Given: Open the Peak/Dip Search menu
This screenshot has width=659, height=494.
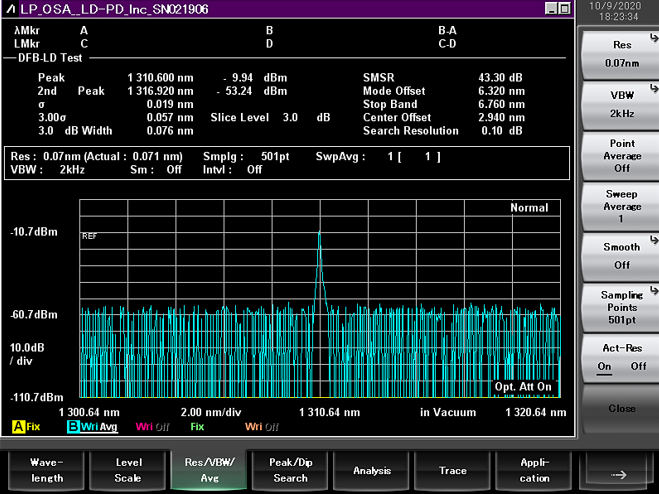Looking at the screenshot, I should [291, 470].
